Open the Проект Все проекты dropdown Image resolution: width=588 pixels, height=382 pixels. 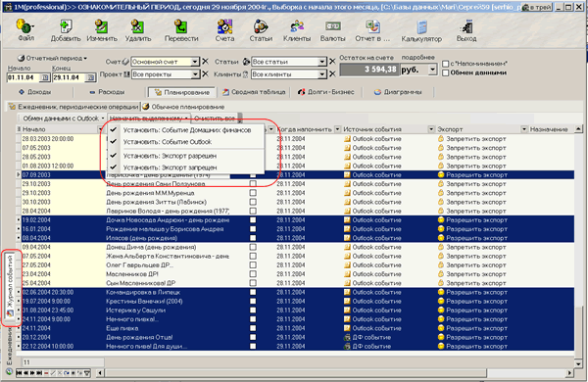coord(195,74)
